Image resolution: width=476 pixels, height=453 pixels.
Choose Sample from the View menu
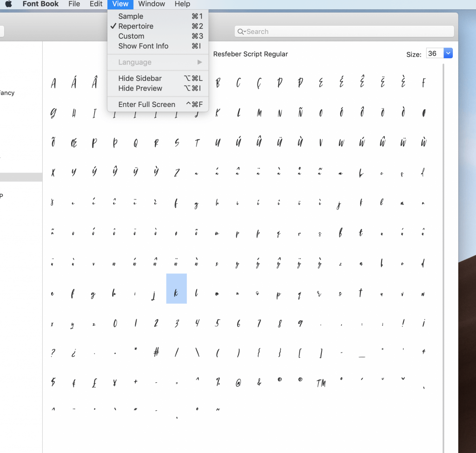[158, 16]
